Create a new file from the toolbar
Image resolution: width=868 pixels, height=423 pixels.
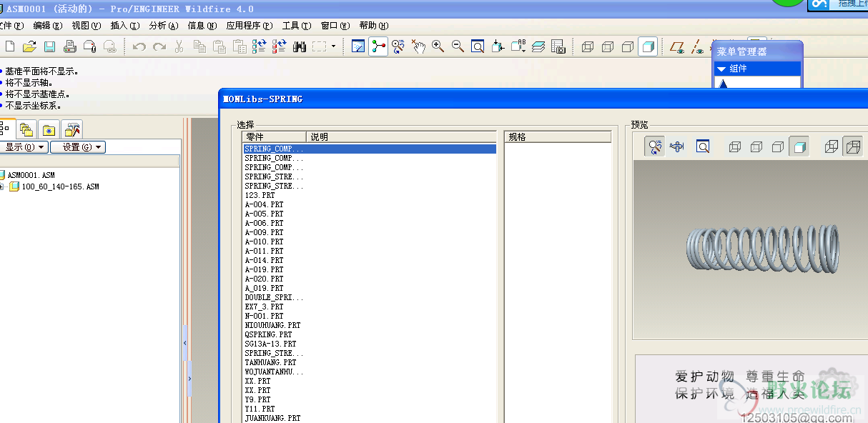[9, 46]
